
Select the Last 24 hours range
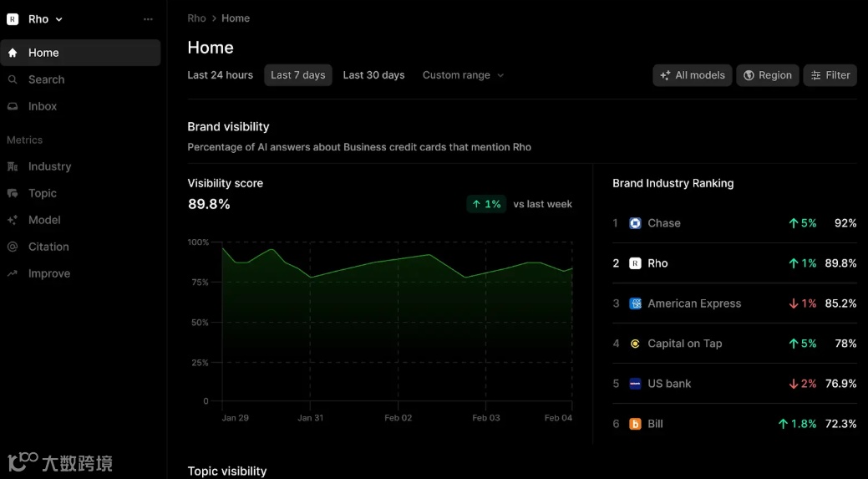coord(220,75)
